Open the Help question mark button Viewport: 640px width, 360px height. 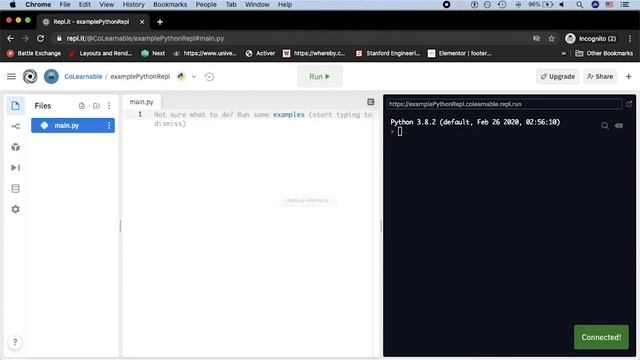[15, 342]
